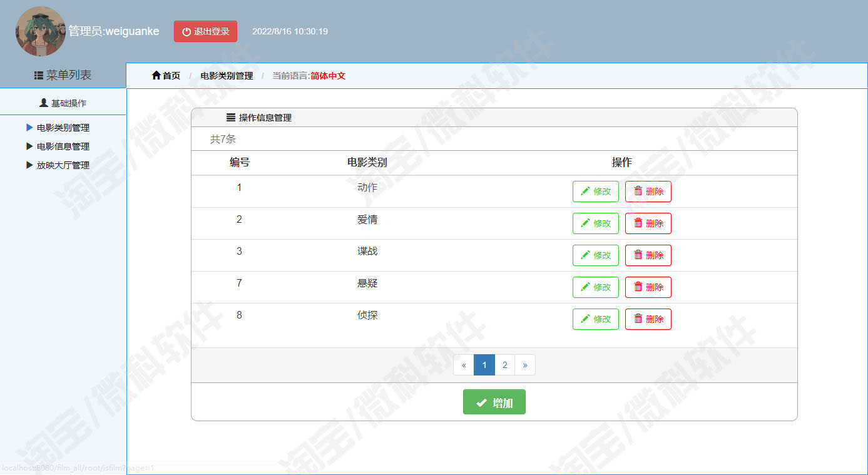Select page 1 in the pagination
Screen dimensions: 868x475
click(484, 365)
